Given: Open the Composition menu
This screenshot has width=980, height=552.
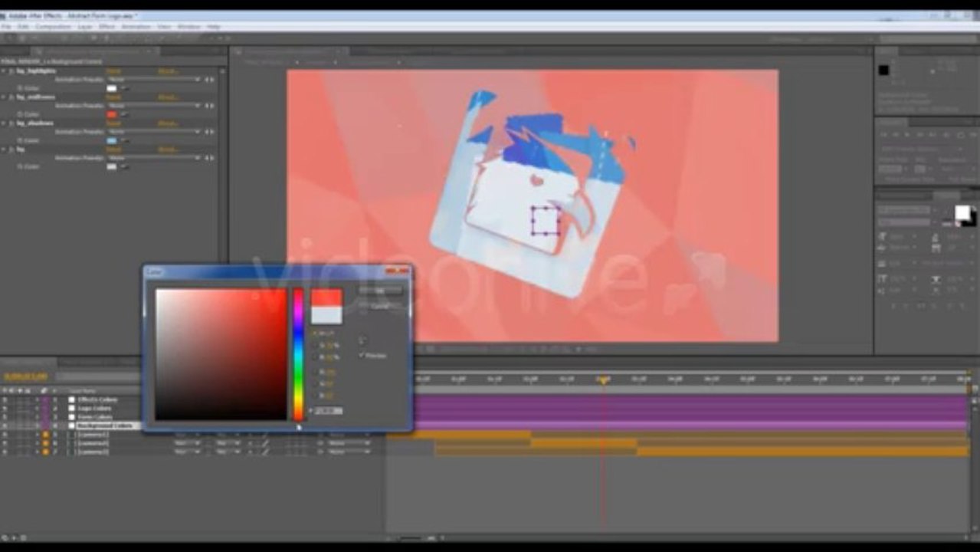Looking at the screenshot, I should (53, 27).
